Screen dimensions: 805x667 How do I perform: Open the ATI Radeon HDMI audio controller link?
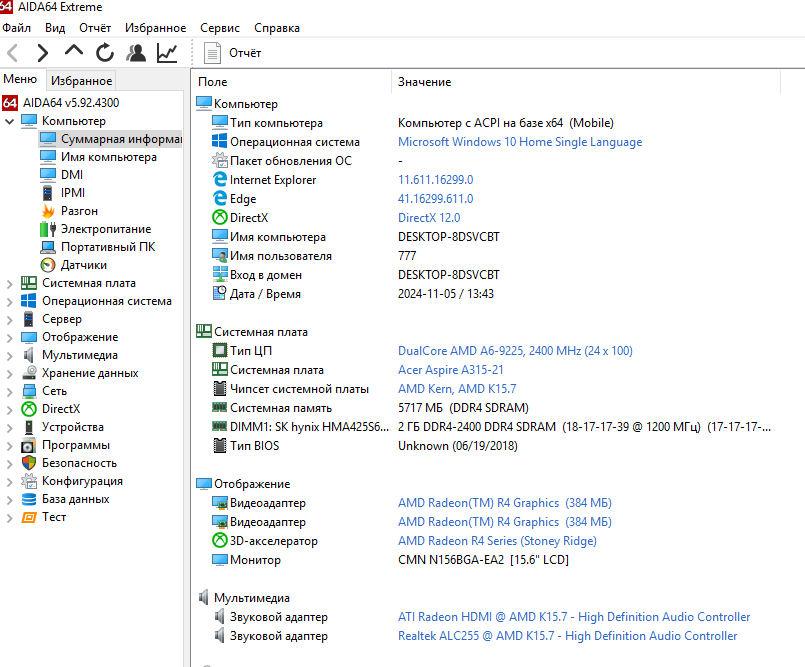(574, 617)
